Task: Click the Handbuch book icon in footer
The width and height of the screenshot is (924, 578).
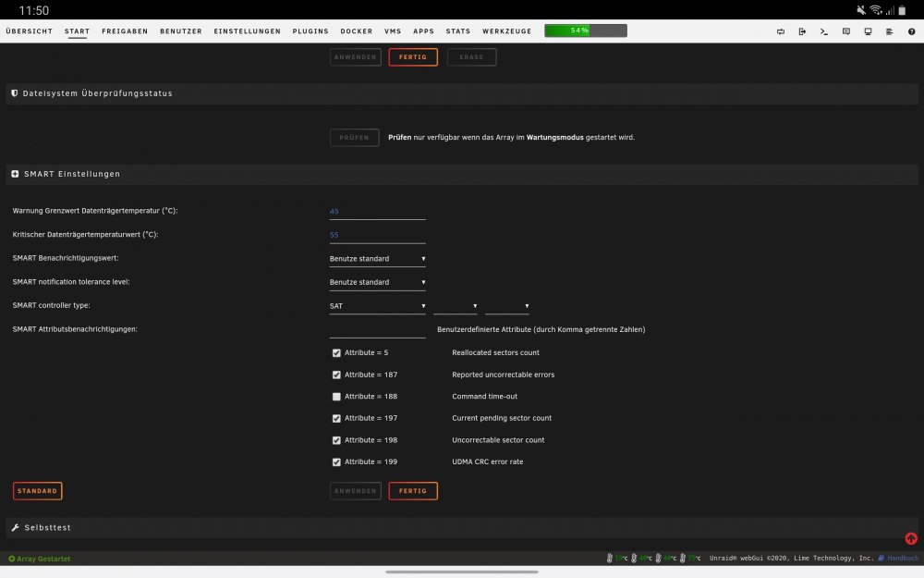Action: [x=881, y=558]
